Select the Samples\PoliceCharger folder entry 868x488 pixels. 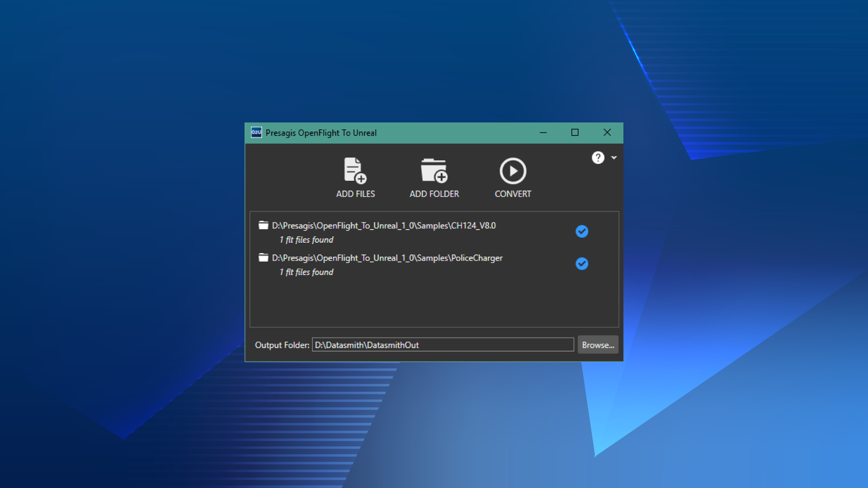pyautogui.click(x=387, y=258)
